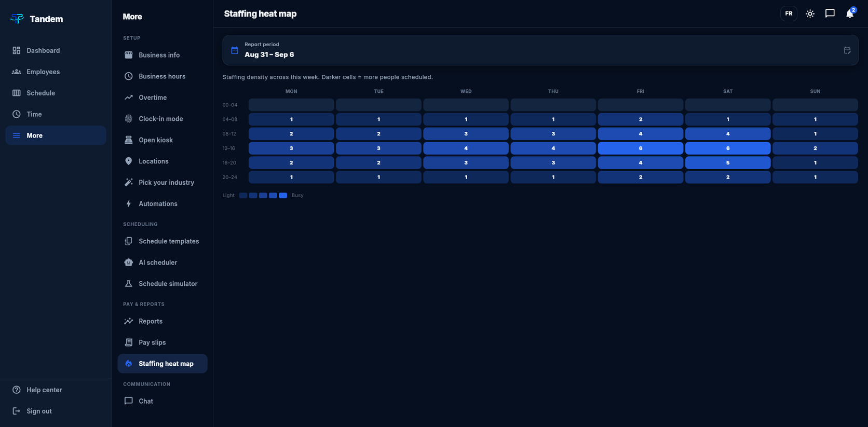Viewport: 868px width, 427px height.
Task: Open the chat bubble icon in header
Action: 830,13
